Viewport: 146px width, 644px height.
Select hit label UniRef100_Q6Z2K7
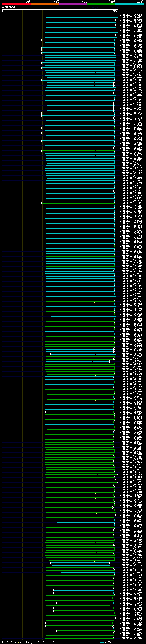click(131, 341)
